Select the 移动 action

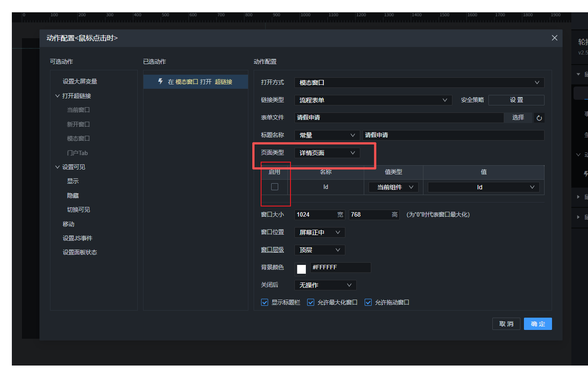click(x=68, y=224)
